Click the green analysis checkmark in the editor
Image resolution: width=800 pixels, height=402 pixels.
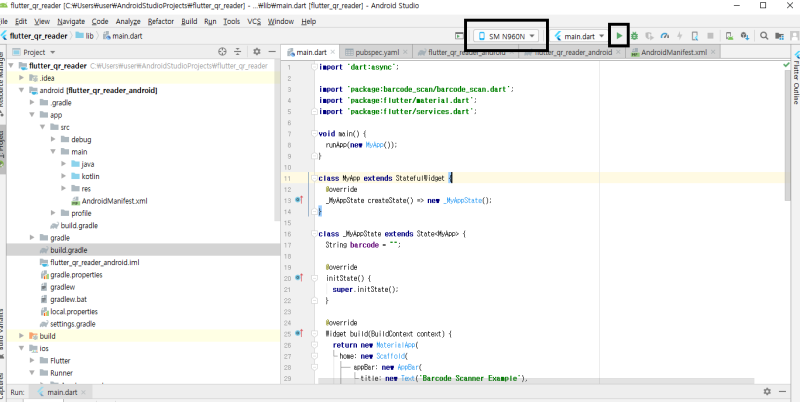pos(786,65)
